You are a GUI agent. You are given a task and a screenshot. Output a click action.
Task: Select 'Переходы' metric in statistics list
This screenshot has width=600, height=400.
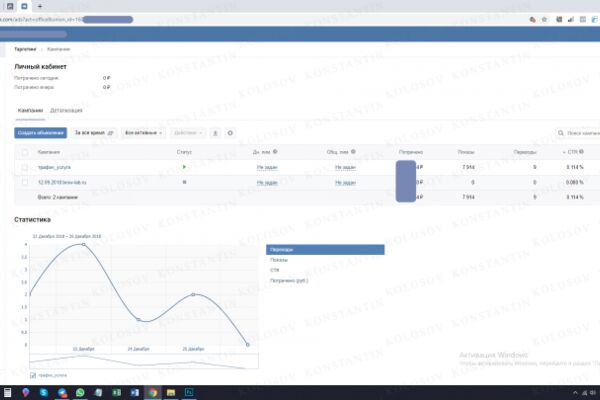325,250
